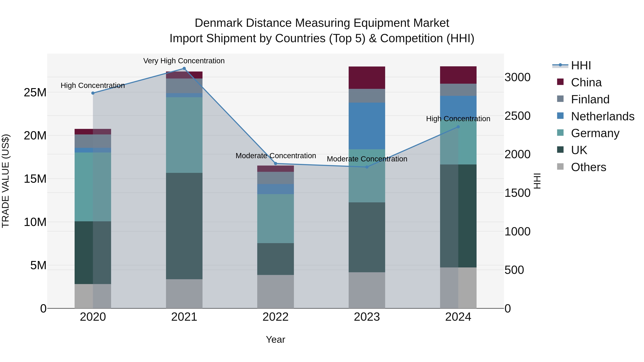644x362 pixels.
Task: Toggle the Netherlands legend entry
Action: (x=596, y=116)
